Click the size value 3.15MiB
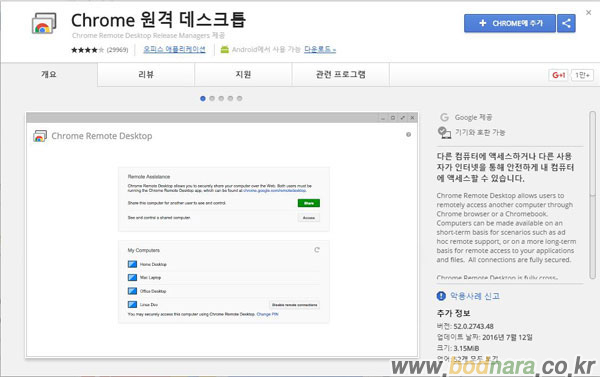The width and height of the screenshot is (600, 377). point(466,348)
